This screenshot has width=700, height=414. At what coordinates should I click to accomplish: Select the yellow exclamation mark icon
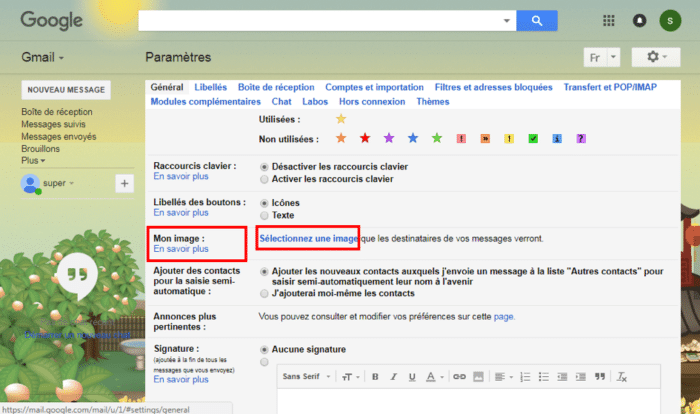click(509, 139)
